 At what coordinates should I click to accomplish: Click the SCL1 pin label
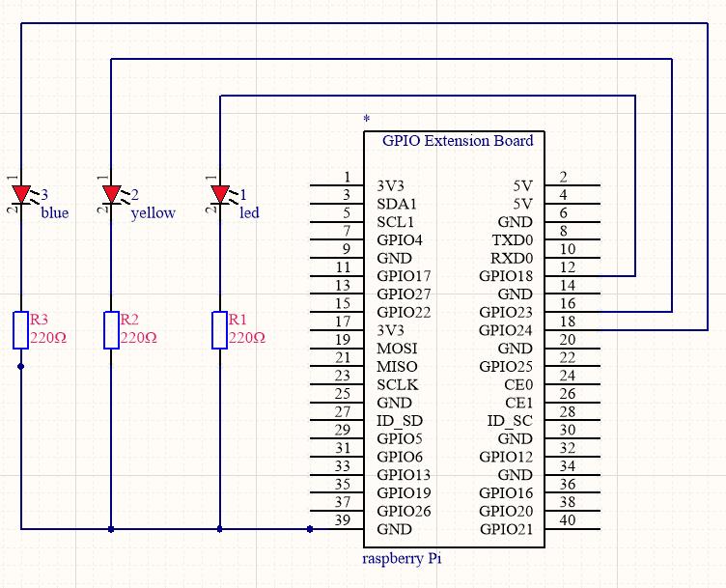396,222
